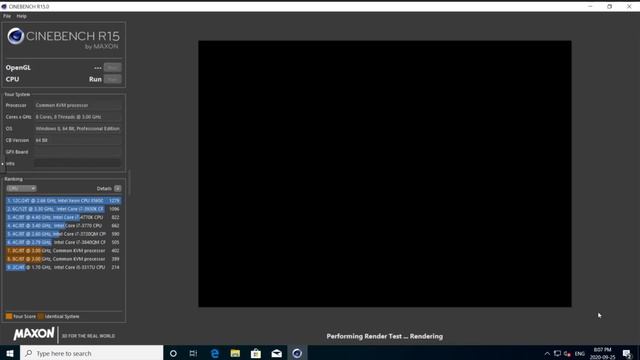Select ranking row 3 4C/8T @ 4.40 GHz

click(x=63, y=218)
